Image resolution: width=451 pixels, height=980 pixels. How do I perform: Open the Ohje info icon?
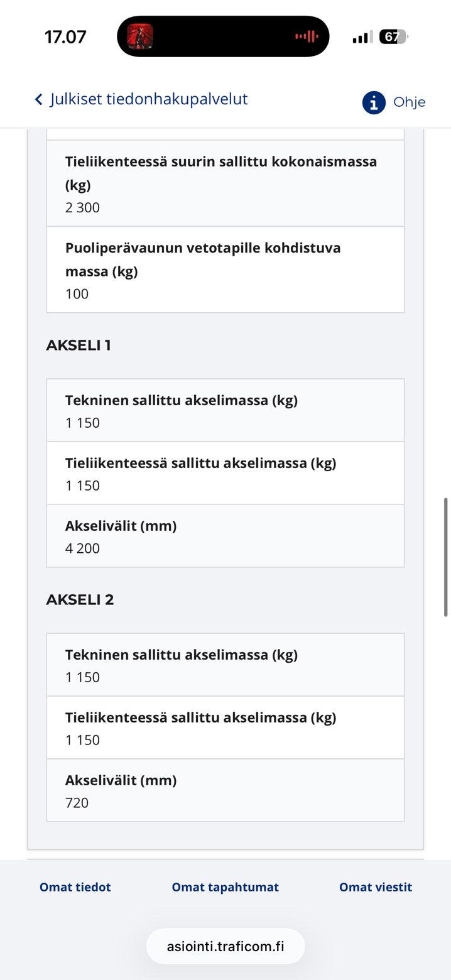coord(373,102)
